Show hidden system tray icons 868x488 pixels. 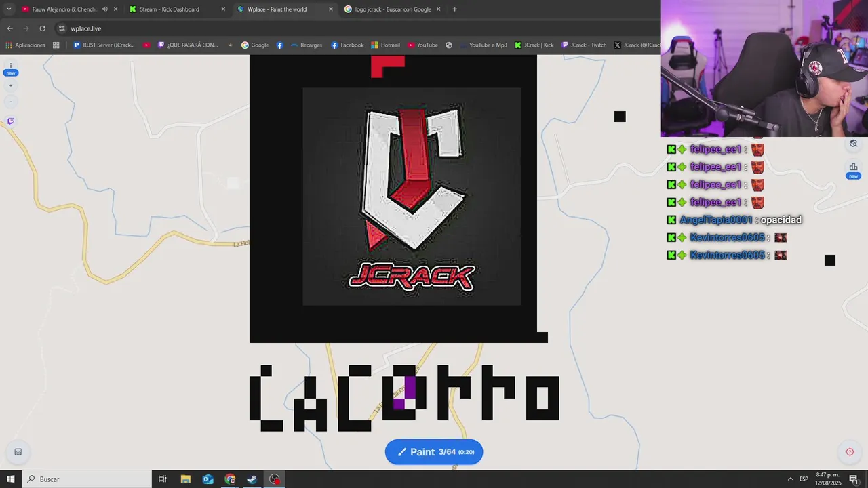coord(790,479)
